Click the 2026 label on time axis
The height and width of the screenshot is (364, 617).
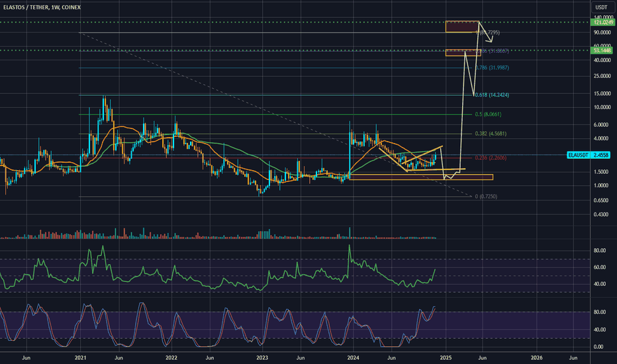[x=536, y=357]
